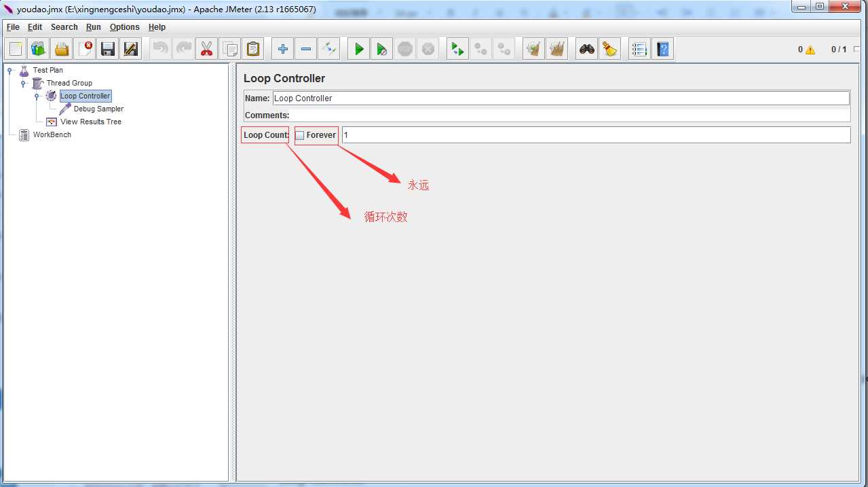This screenshot has width=868, height=487.
Task: Open the Options menu
Action: (125, 27)
